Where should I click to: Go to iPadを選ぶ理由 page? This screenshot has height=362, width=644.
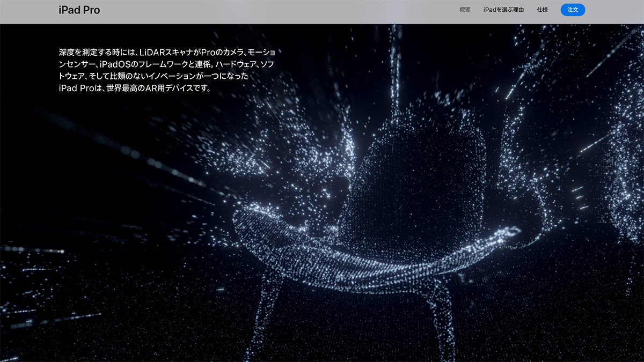503,10
